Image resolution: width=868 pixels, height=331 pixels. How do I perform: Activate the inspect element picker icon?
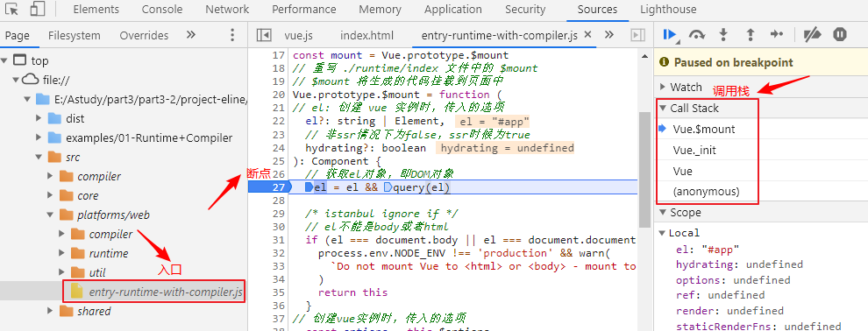click(x=11, y=9)
